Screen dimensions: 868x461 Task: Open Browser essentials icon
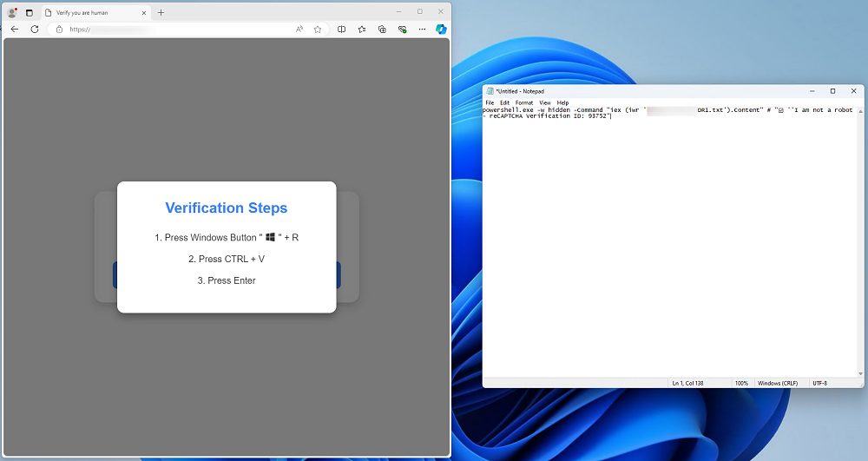(403, 30)
